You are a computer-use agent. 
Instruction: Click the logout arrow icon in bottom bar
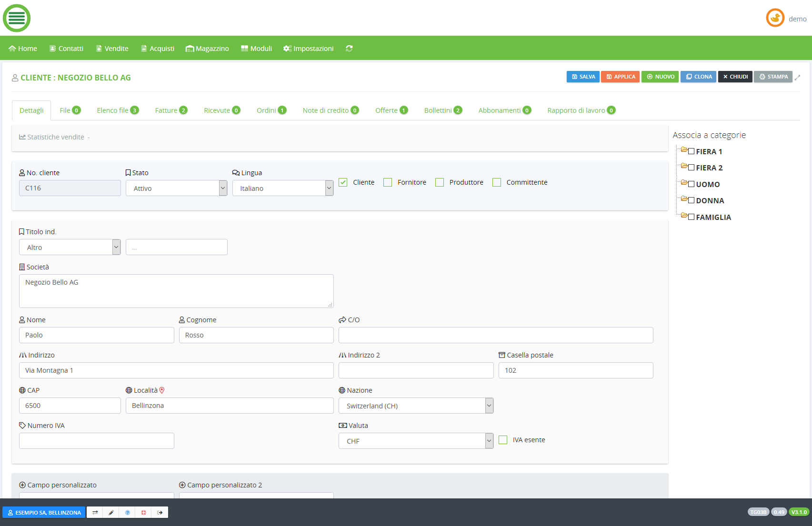[x=160, y=513]
